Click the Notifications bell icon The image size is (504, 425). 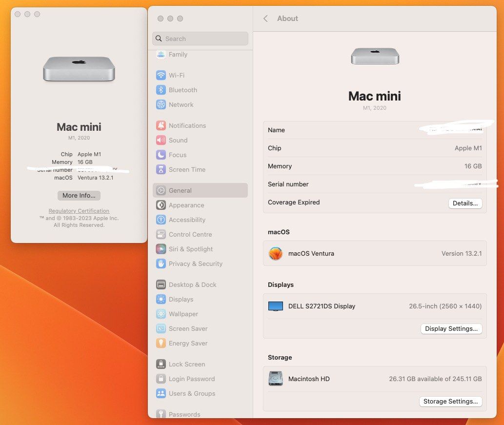point(161,125)
